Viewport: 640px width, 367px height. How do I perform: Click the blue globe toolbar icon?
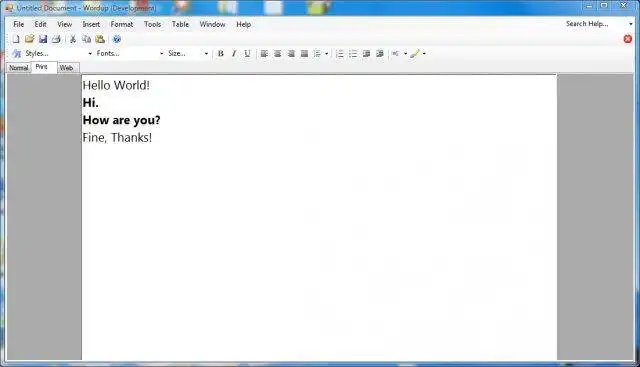(x=117, y=39)
